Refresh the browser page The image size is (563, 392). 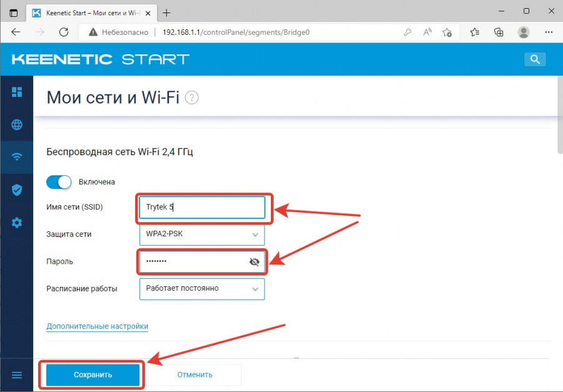coord(63,32)
